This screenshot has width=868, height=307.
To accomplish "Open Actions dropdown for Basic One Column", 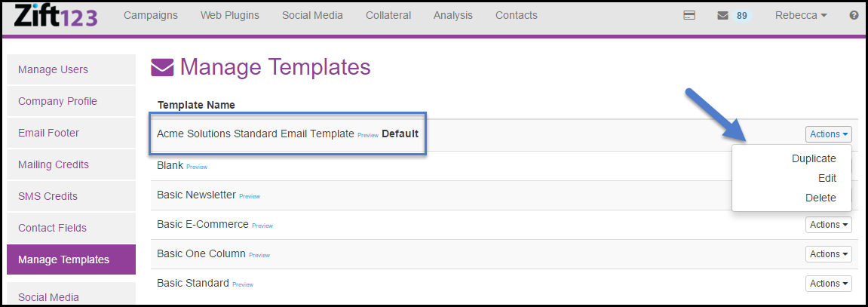I will (829, 254).
